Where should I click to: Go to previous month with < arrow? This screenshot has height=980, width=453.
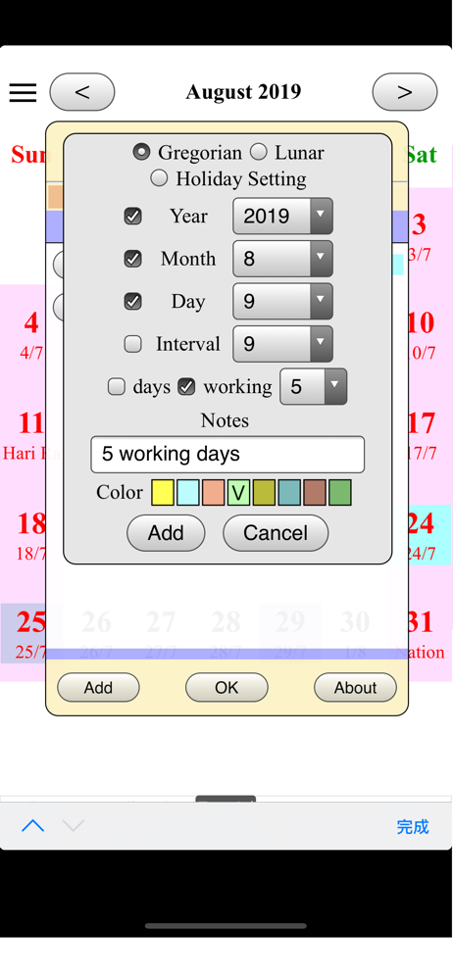(x=82, y=92)
